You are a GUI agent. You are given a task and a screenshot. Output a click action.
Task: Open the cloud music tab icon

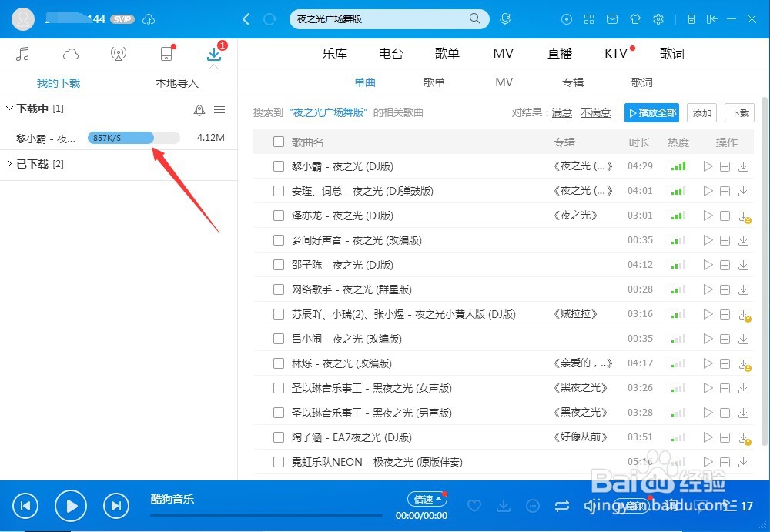[71, 54]
